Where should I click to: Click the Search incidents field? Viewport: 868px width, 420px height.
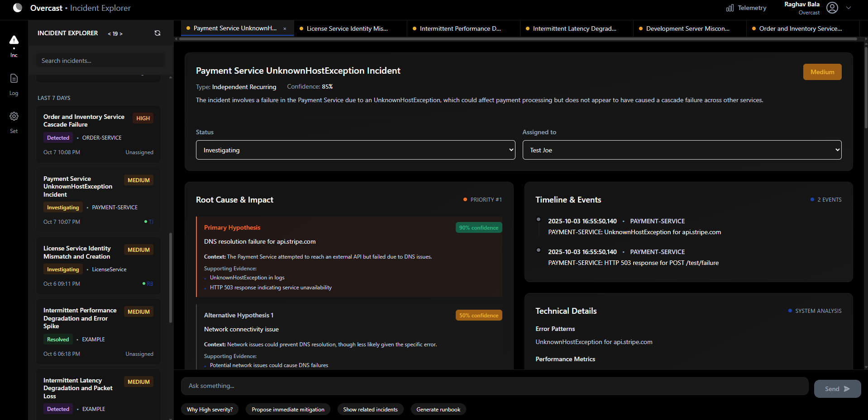100,61
